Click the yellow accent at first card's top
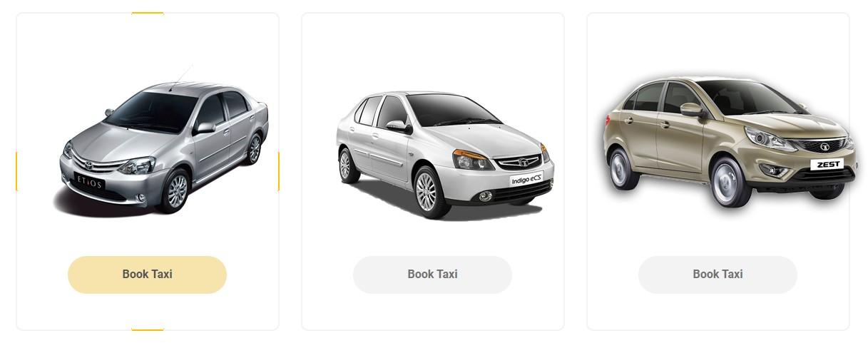Viewport: 868px width, 343px height. click(148, 13)
